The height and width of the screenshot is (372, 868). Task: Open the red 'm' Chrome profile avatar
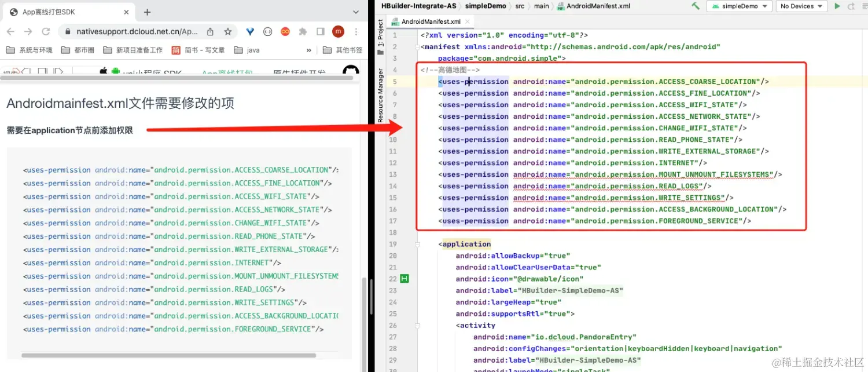(339, 31)
